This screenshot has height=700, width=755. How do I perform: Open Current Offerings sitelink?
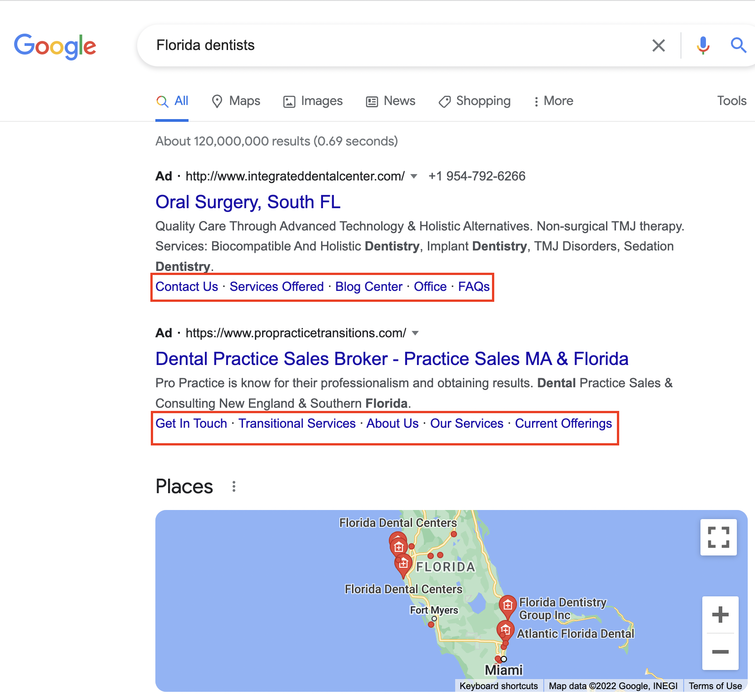pos(563,424)
